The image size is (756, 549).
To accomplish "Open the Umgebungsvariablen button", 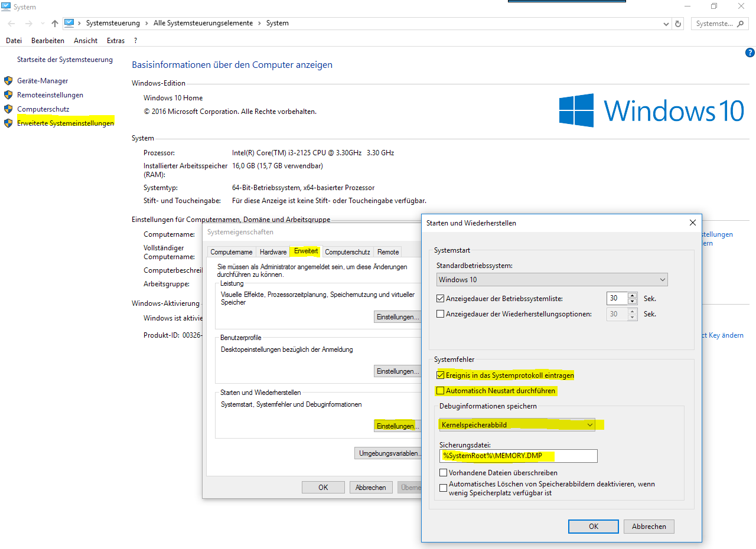I will [388, 453].
